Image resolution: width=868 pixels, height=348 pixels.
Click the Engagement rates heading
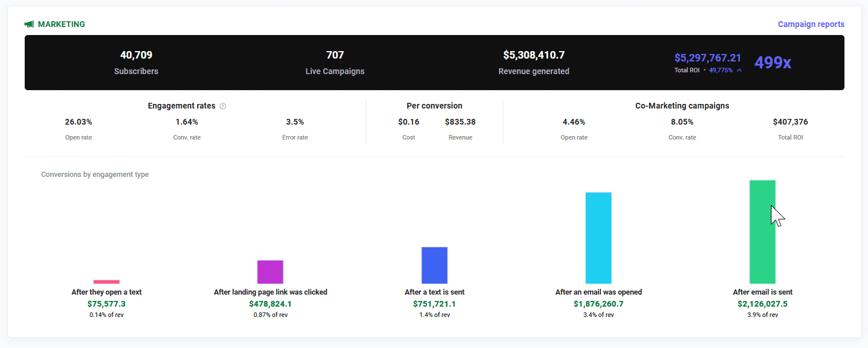[182, 106]
